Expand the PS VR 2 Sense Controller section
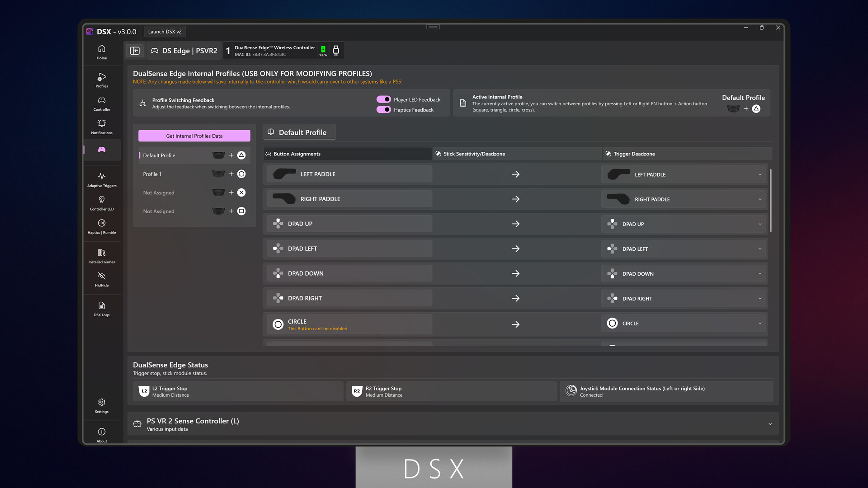The image size is (868, 488). pos(771,424)
